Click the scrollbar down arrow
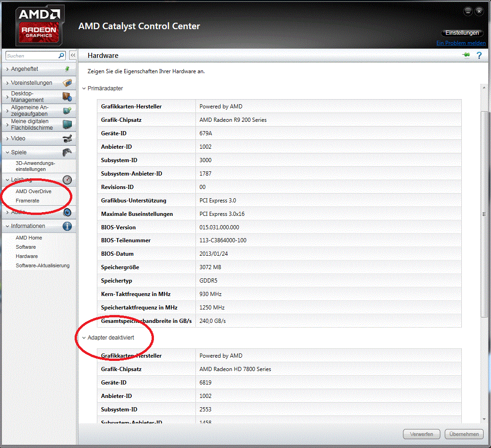The height and width of the screenshot is (448, 491). click(x=484, y=420)
